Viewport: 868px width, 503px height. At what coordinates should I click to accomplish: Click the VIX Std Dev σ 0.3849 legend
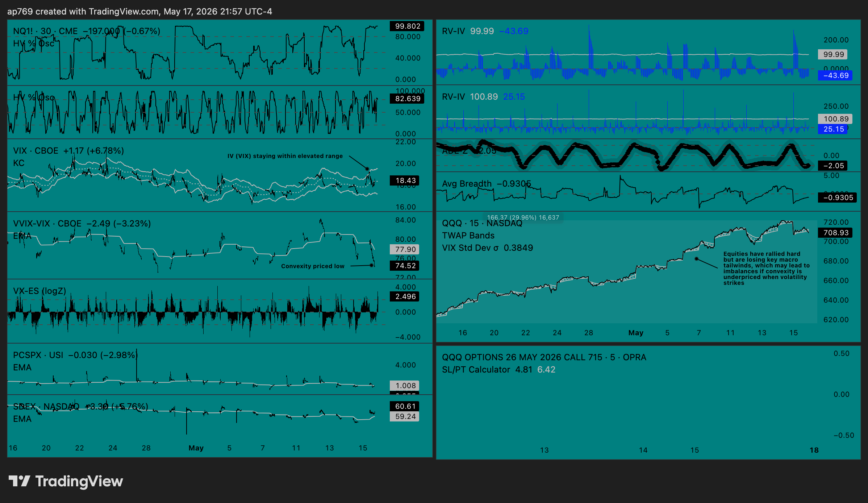tap(487, 248)
